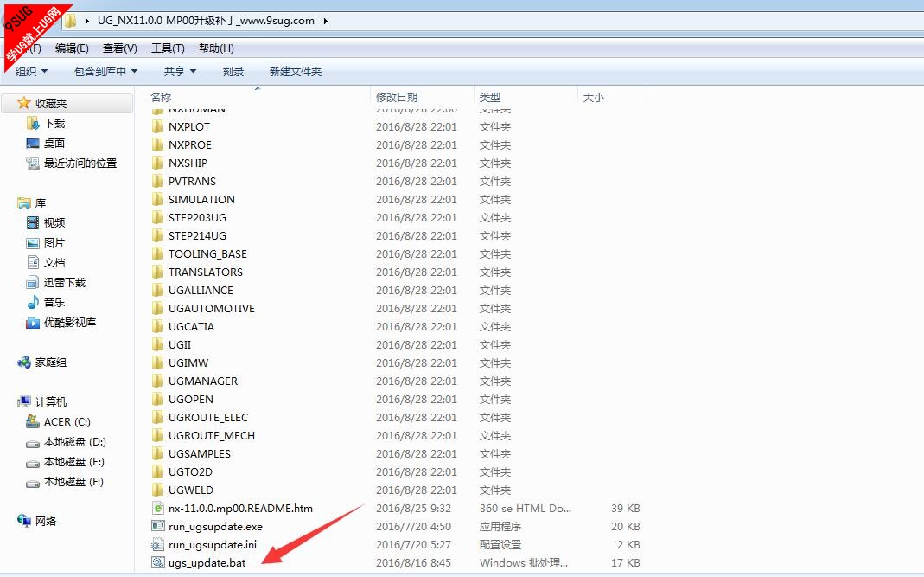Select 本地磁盘 (D:) drive

66,442
